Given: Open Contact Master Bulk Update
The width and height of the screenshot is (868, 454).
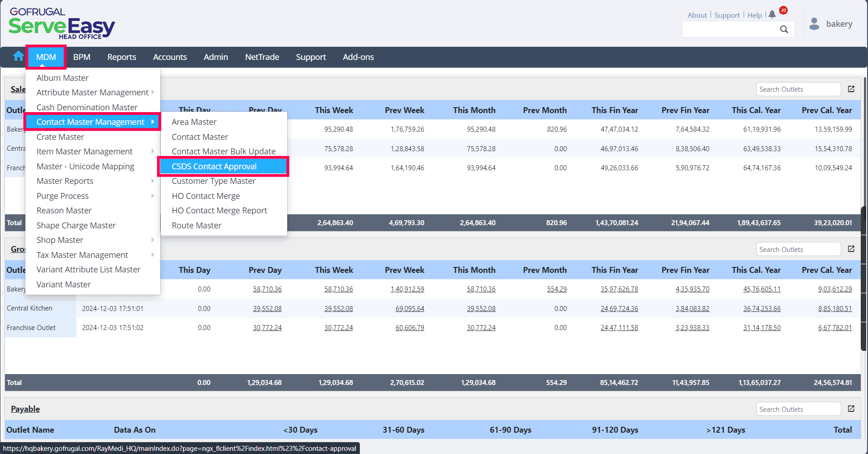Looking at the screenshot, I should point(223,151).
